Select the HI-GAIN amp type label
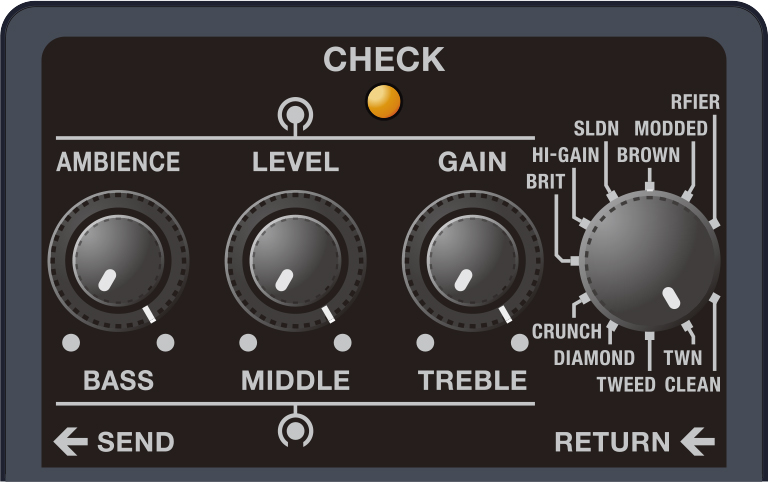This screenshot has width=769, height=482. click(565, 155)
